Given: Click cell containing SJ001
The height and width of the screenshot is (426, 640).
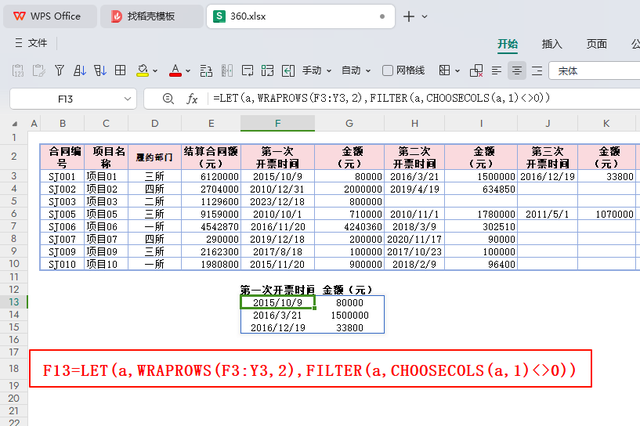Looking at the screenshot, I should point(62,176).
